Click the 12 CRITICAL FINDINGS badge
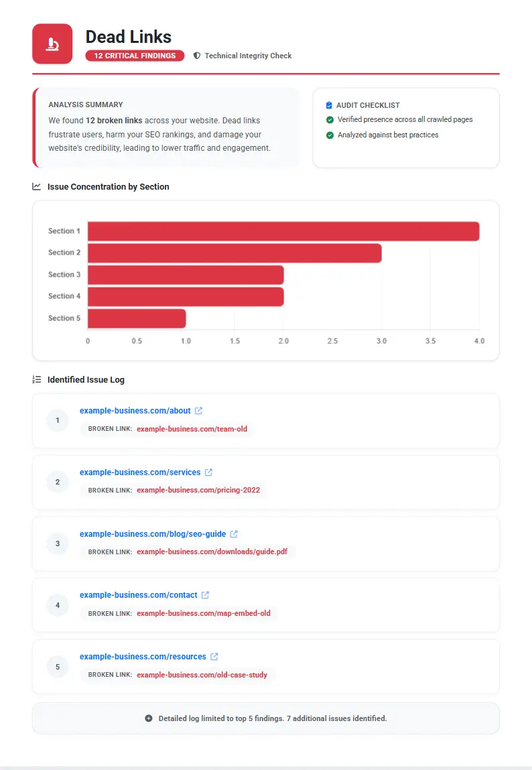 135,56
